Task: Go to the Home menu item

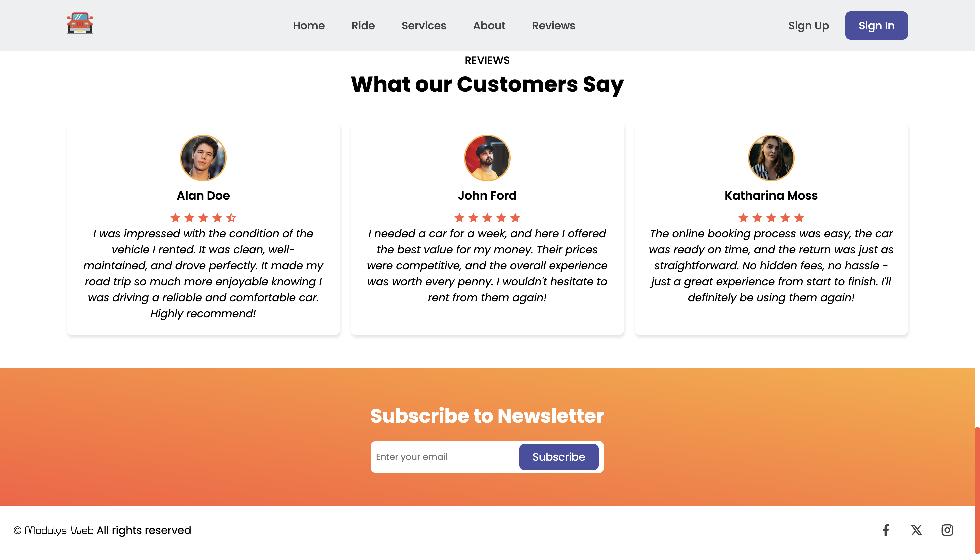Action: click(309, 25)
